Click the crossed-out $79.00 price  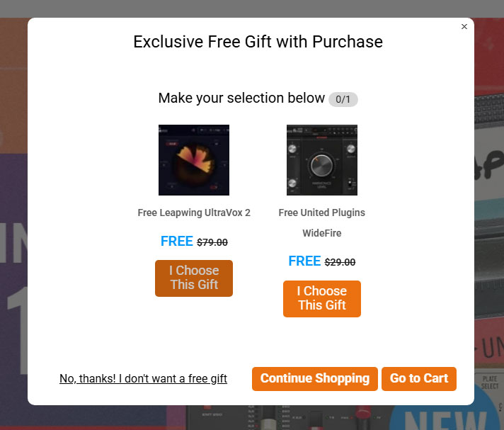[212, 242]
